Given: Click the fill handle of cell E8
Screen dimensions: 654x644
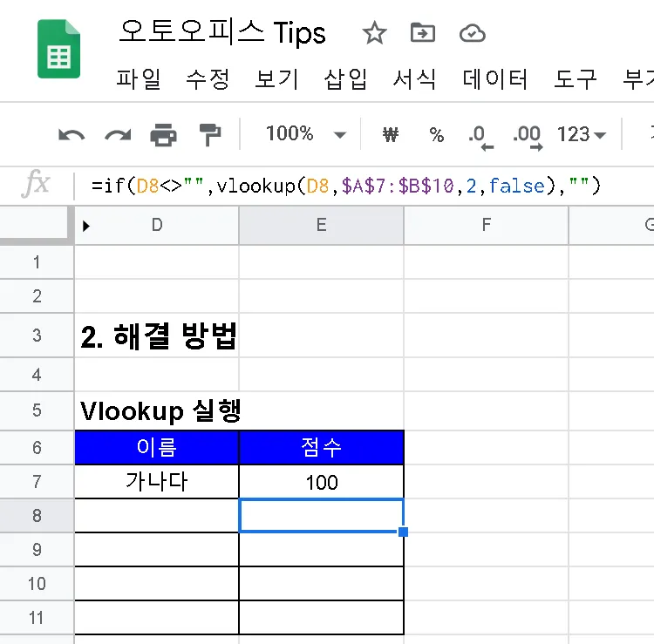Looking at the screenshot, I should tap(403, 532).
